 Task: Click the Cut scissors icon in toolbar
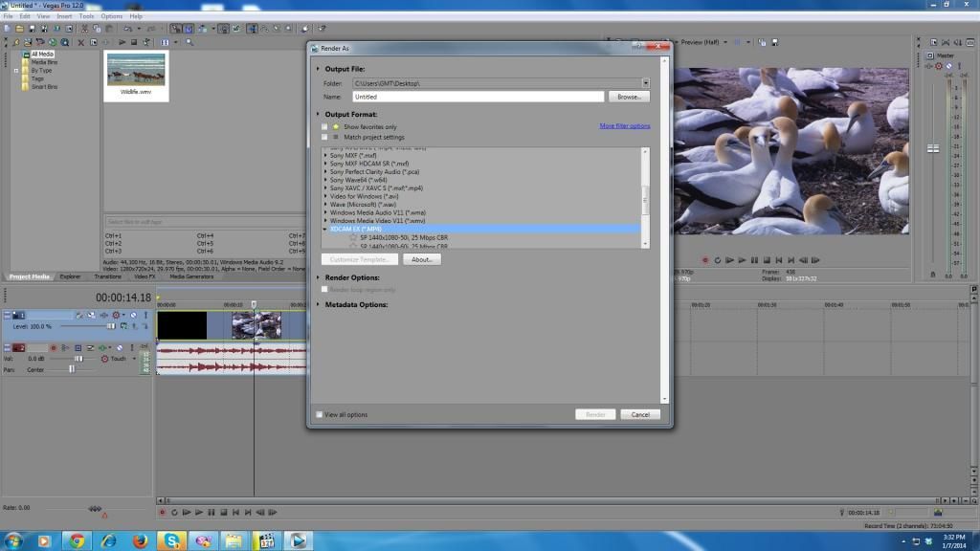(x=84, y=29)
